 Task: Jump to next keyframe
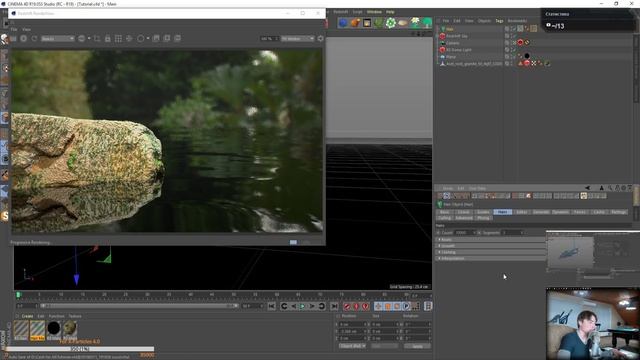click(322, 306)
